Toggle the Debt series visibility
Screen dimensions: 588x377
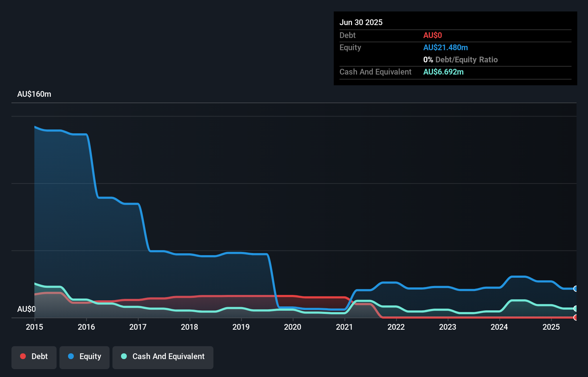tap(34, 357)
